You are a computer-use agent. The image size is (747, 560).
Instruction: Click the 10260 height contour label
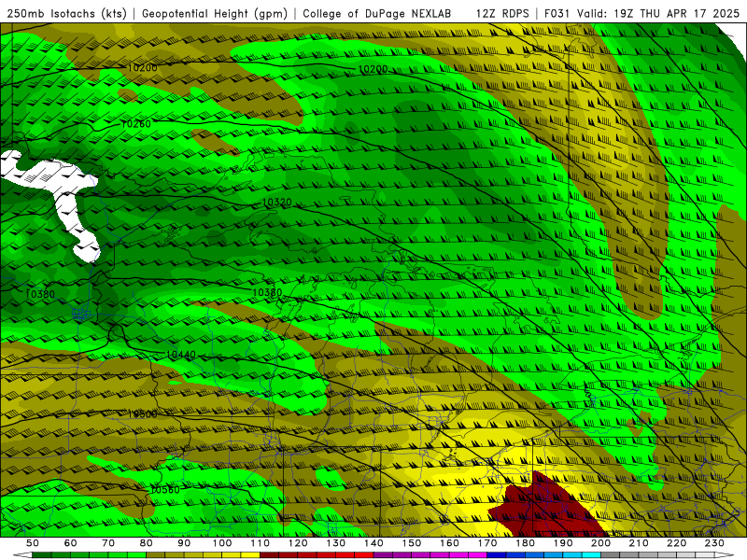click(x=136, y=124)
